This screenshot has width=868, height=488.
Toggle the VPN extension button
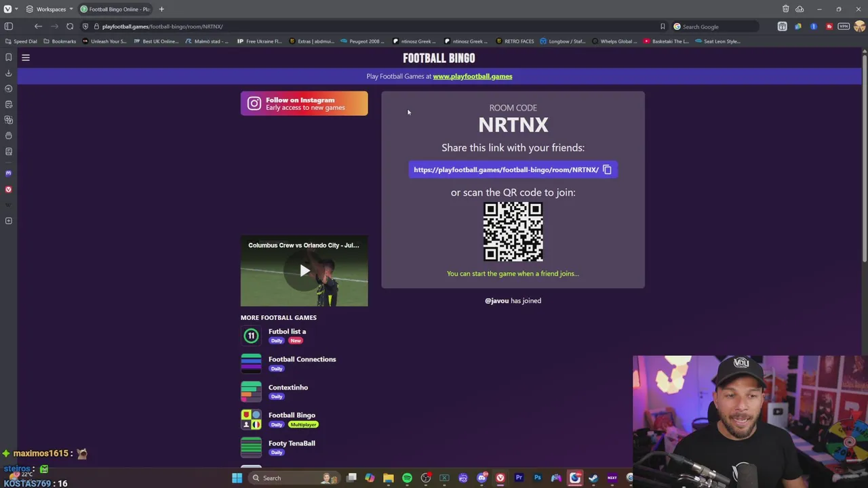tap(844, 26)
